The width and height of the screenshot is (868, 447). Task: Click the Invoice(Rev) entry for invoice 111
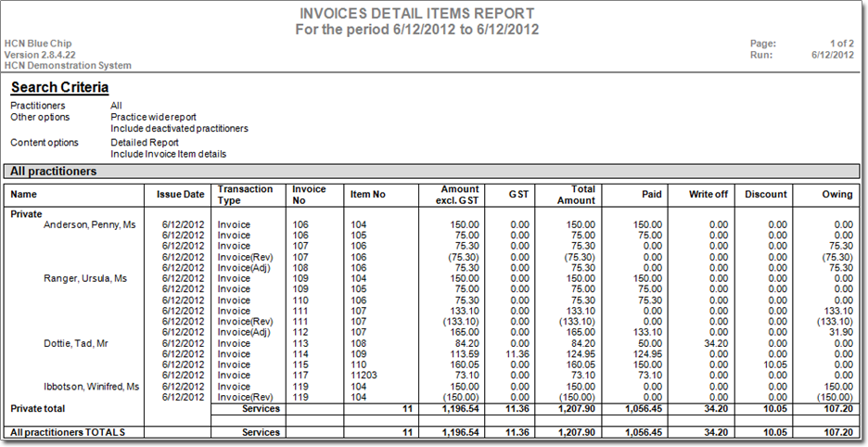[x=245, y=322]
